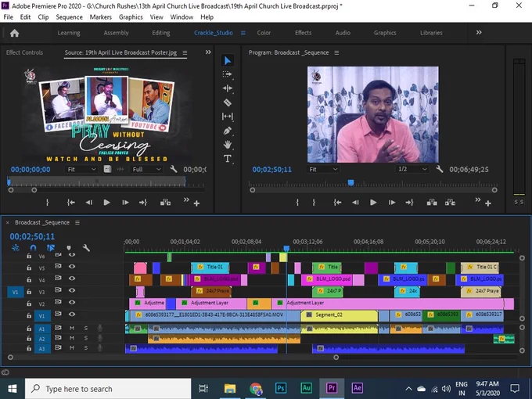Image resolution: width=532 pixels, height=399 pixels.
Task: Mute audio track A1
Action: [72, 329]
